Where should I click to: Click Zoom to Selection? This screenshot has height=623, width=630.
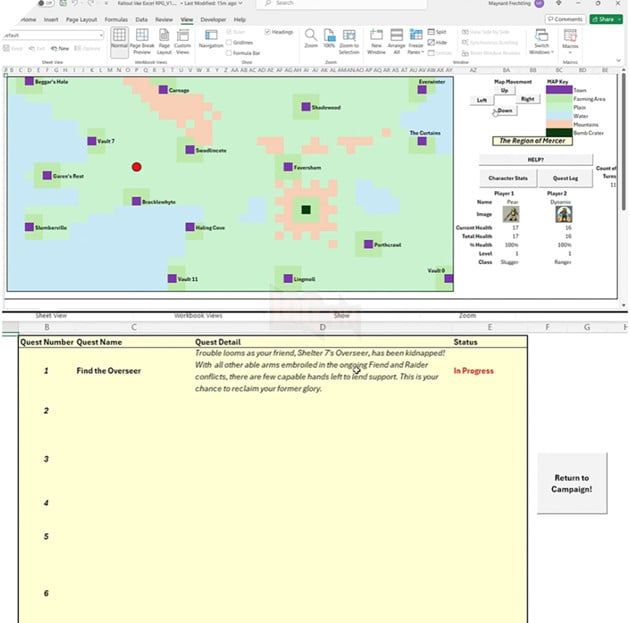coord(349,41)
